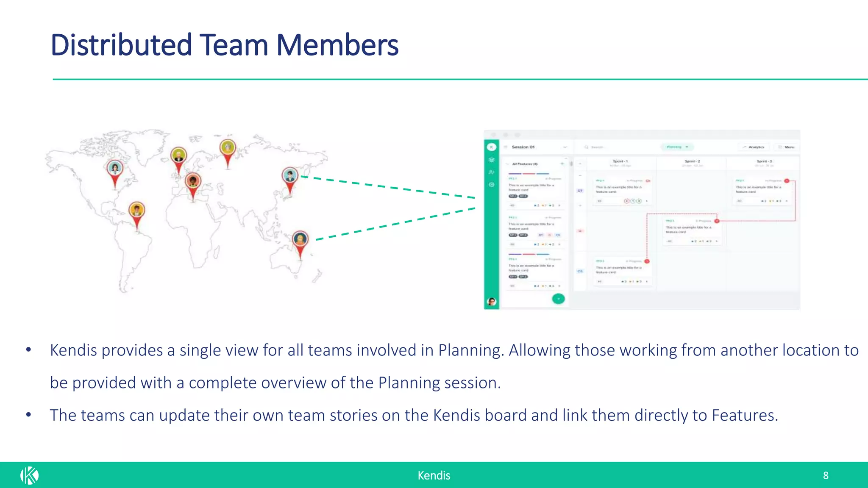
Task: Click the DT team row label
Action: click(x=580, y=191)
